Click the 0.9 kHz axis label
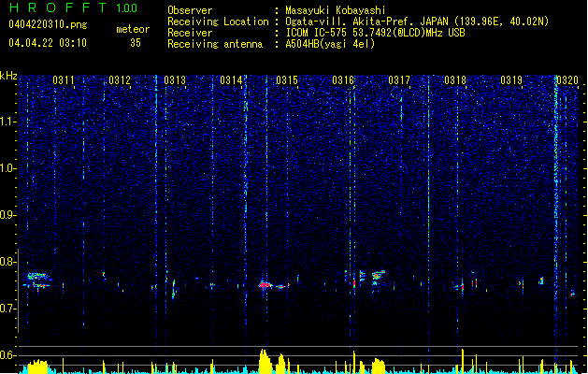The width and height of the screenshot is (588, 374). tap(8, 215)
